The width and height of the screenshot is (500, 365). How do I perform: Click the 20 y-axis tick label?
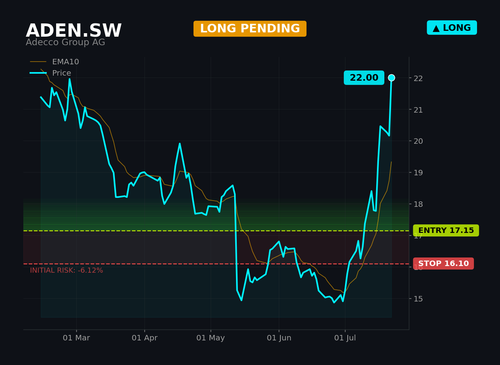click(418, 141)
